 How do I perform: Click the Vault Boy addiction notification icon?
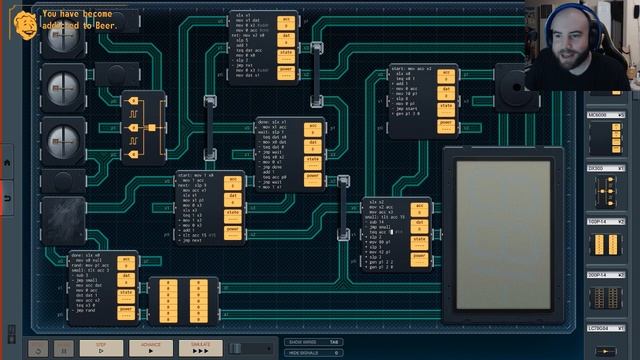click(x=26, y=25)
